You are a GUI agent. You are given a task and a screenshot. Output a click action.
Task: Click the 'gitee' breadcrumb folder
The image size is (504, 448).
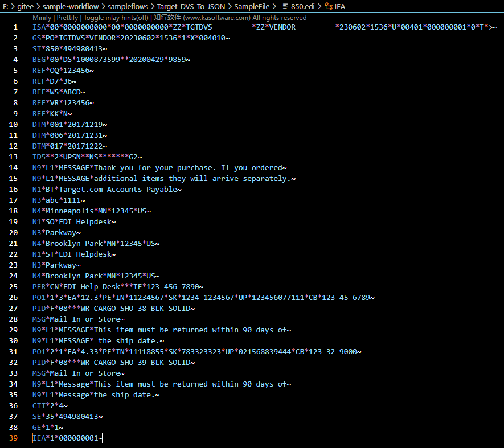point(26,6)
